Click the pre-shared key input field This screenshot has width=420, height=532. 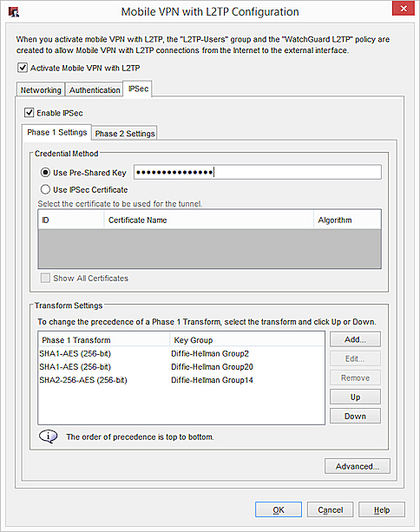pos(258,173)
